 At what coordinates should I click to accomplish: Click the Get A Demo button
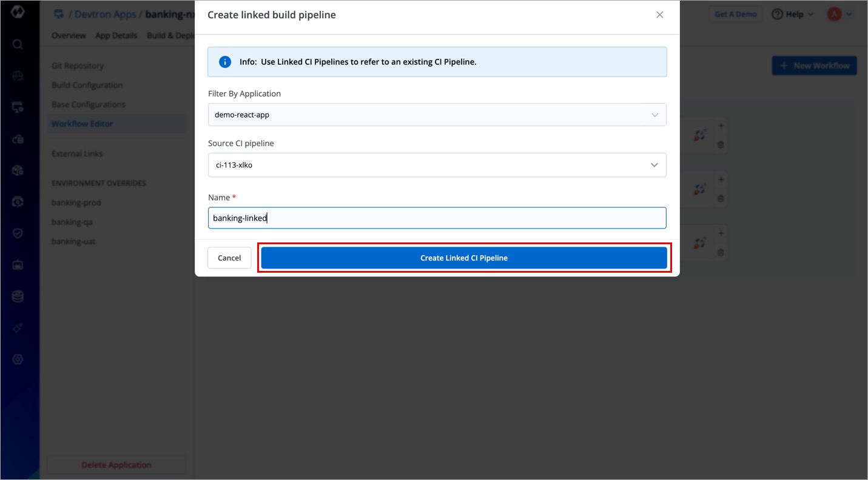pyautogui.click(x=736, y=15)
